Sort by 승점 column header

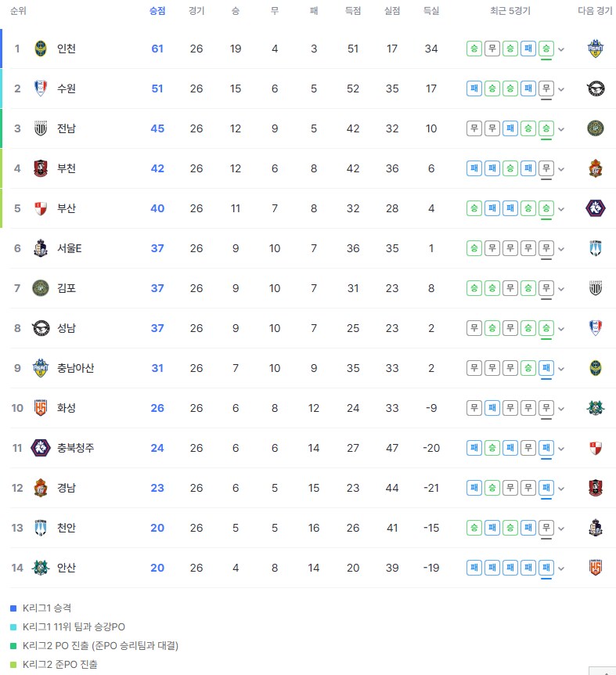tap(157, 11)
